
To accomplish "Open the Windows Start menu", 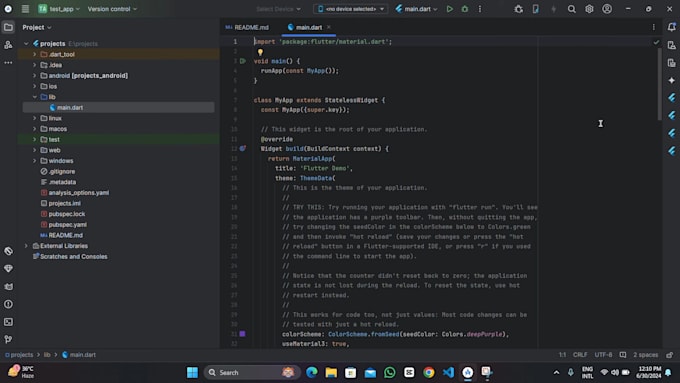I will click(192, 372).
